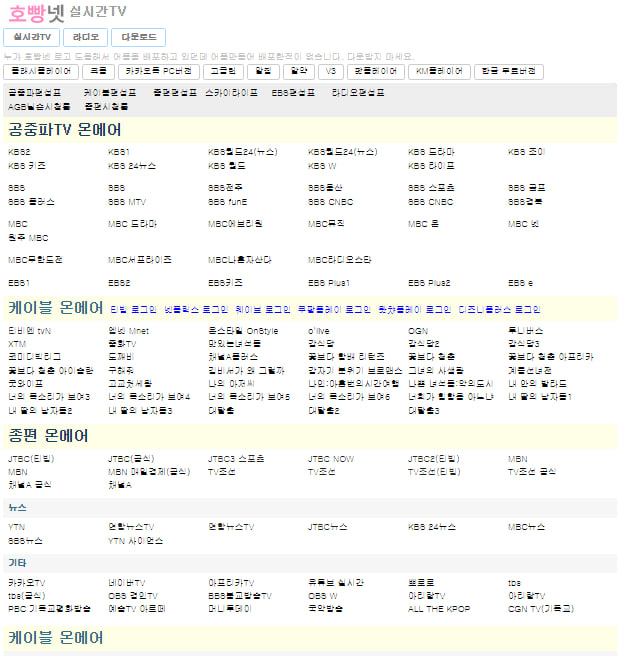Select the OGN channel

[418, 331]
